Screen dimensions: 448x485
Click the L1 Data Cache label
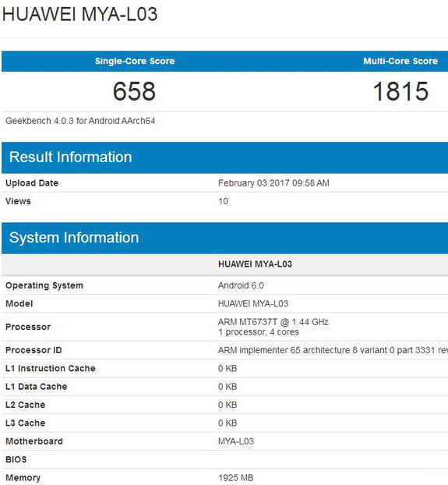36,386
